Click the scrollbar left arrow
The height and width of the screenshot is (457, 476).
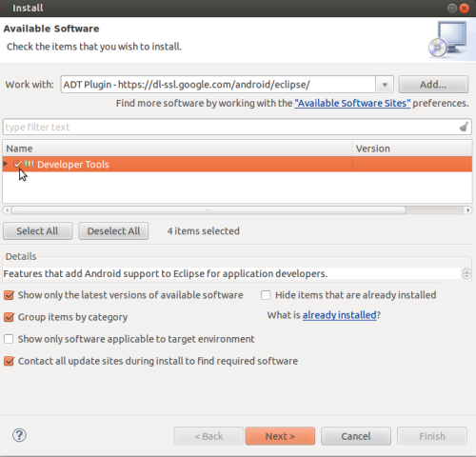[7, 210]
